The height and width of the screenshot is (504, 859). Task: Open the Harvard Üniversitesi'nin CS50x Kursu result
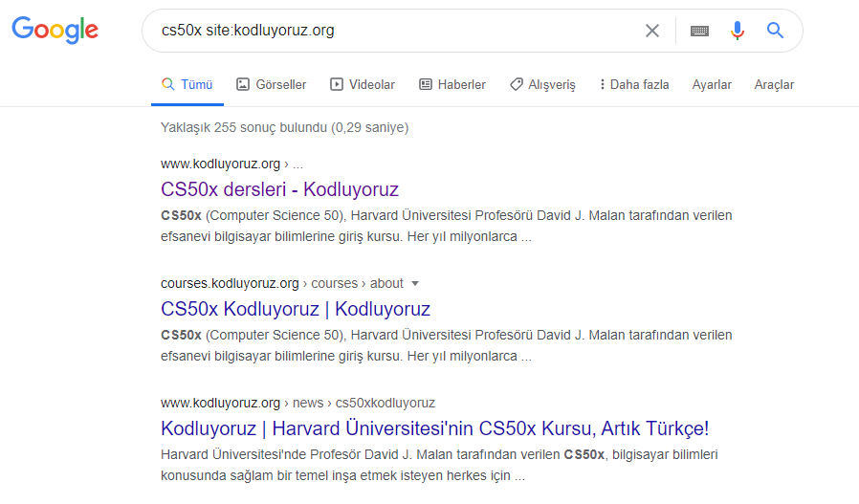[x=434, y=428]
